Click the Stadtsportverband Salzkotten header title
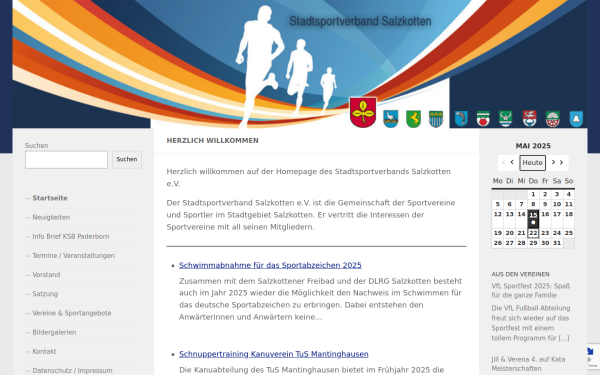 tap(360, 21)
